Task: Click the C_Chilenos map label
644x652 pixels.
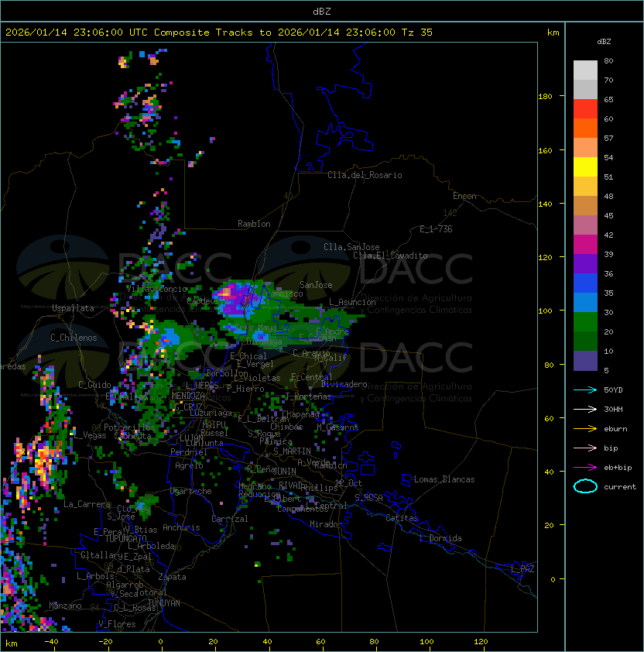Action: (x=74, y=338)
